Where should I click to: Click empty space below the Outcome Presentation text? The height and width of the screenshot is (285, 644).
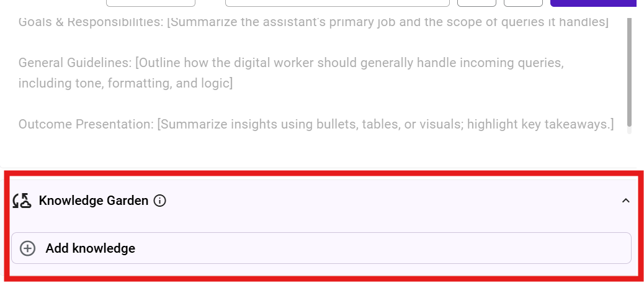pyautogui.click(x=310, y=152)
